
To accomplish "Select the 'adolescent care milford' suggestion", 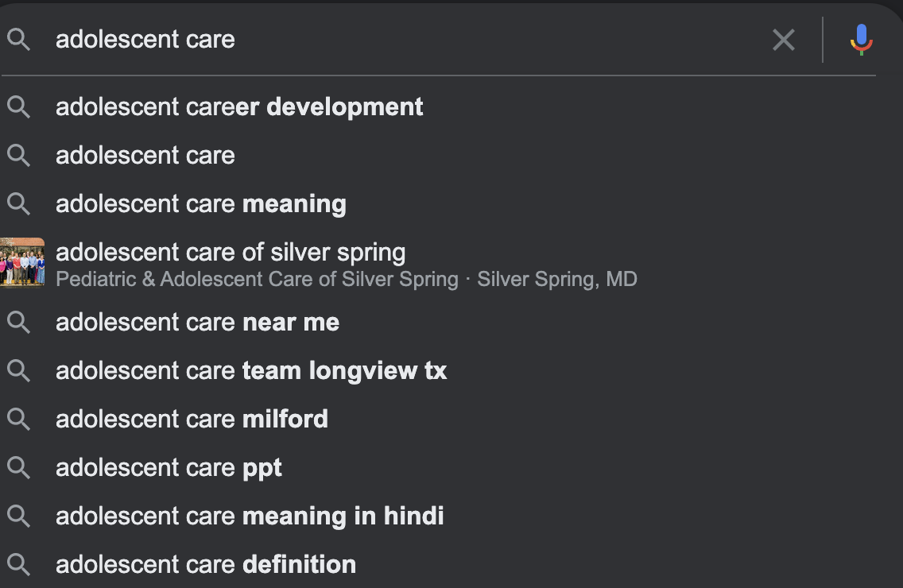I will point(192,420).
